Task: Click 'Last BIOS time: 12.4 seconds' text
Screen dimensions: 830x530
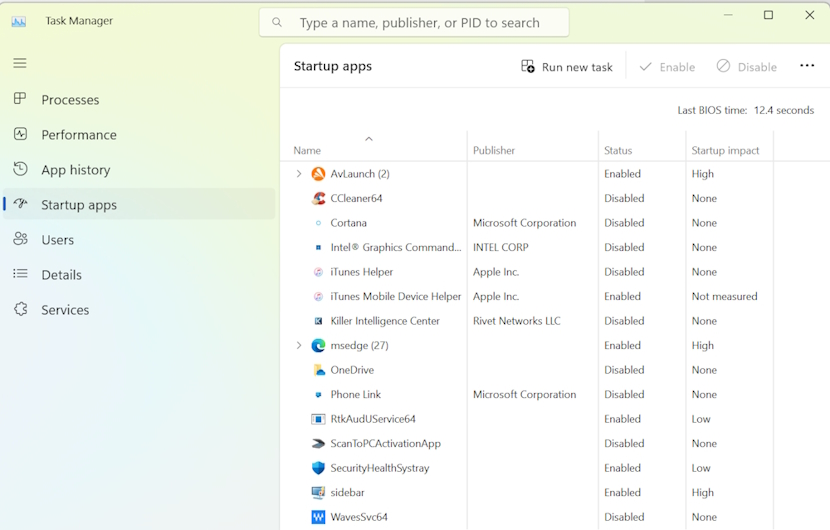Action: (x=745, y=110)
